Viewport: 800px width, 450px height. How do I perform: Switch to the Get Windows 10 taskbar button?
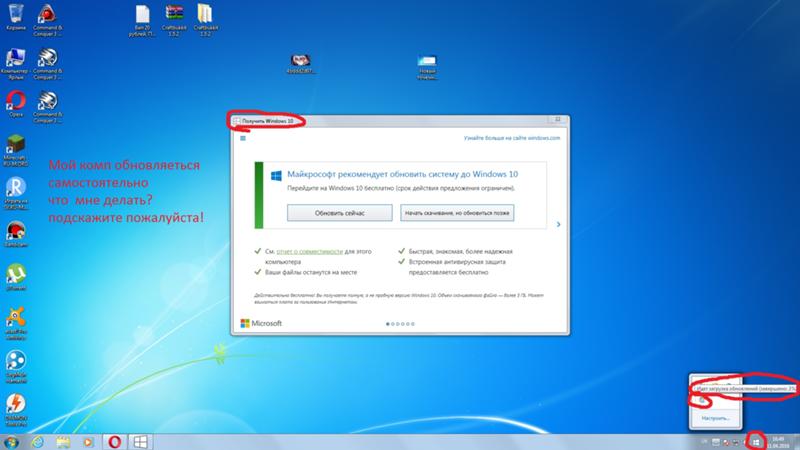pyautogui.click(x=140, y=442)
